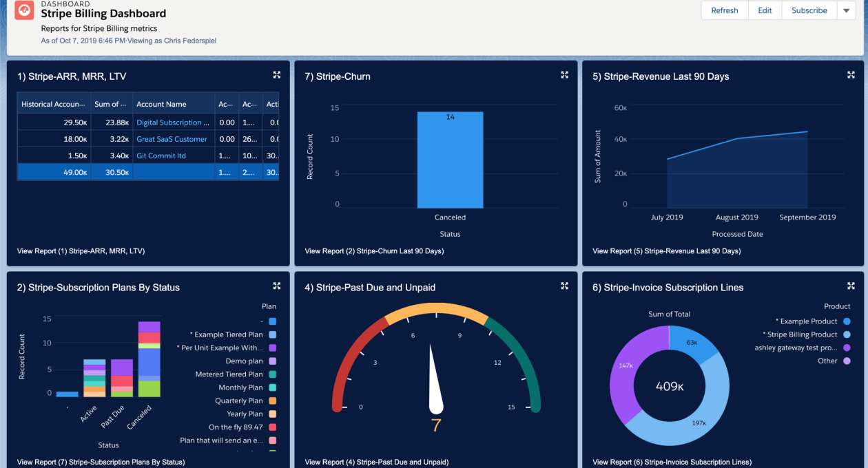Click the Subscribe button
This screenshot has height=468, width=868.
click(x=809, y=10)
